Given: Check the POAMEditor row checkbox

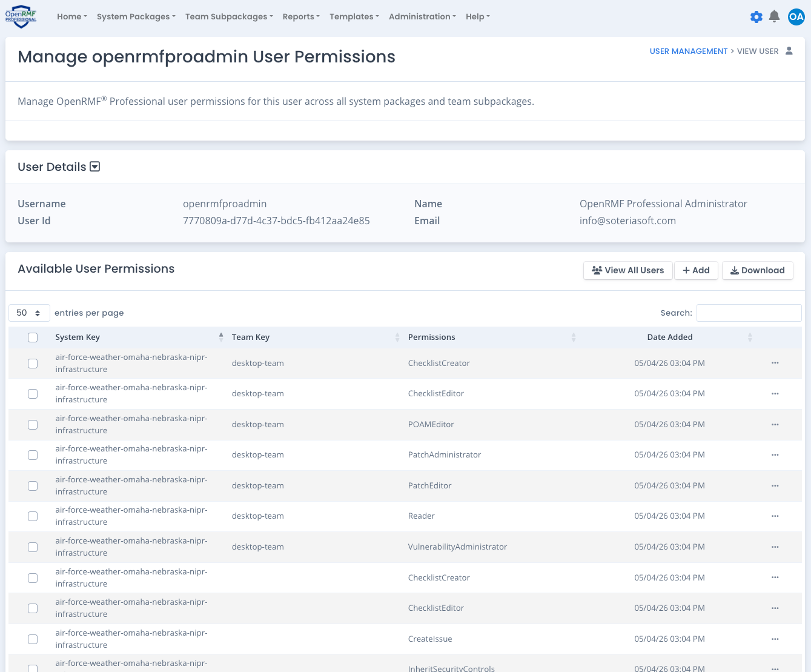Looking at the screenshot, I should pyautogui.click(x=33, y=425).
